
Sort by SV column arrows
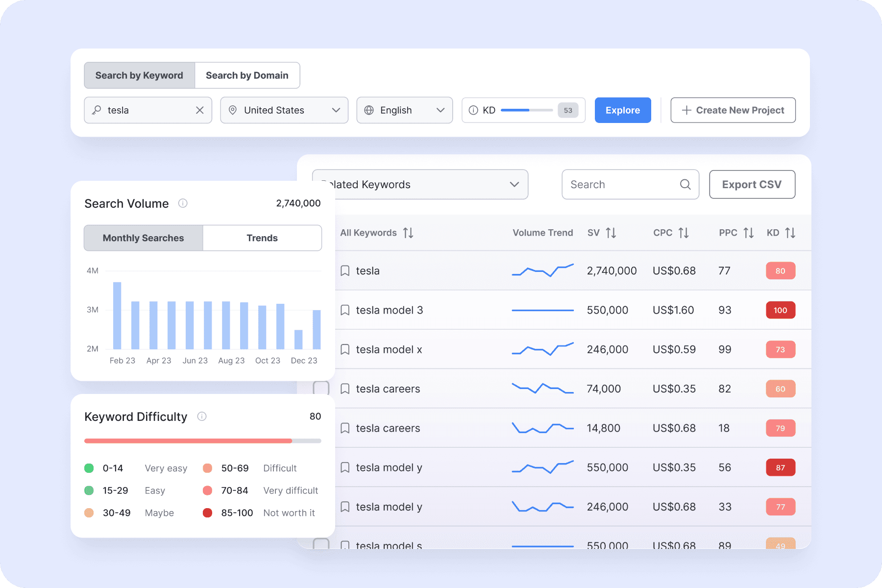tap(611, 233)
